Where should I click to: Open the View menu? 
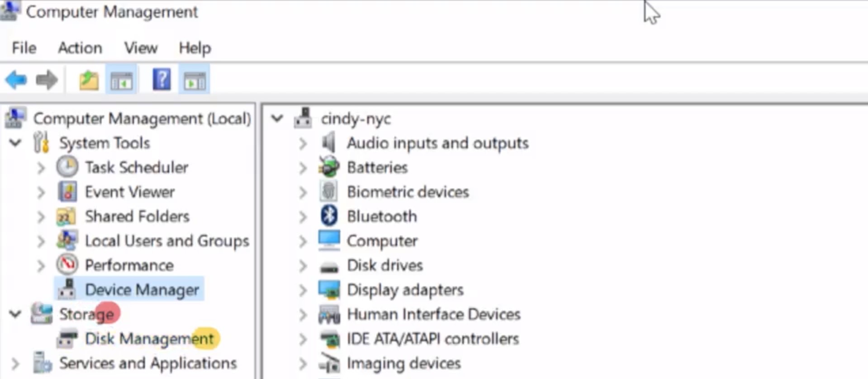(141, 48)
